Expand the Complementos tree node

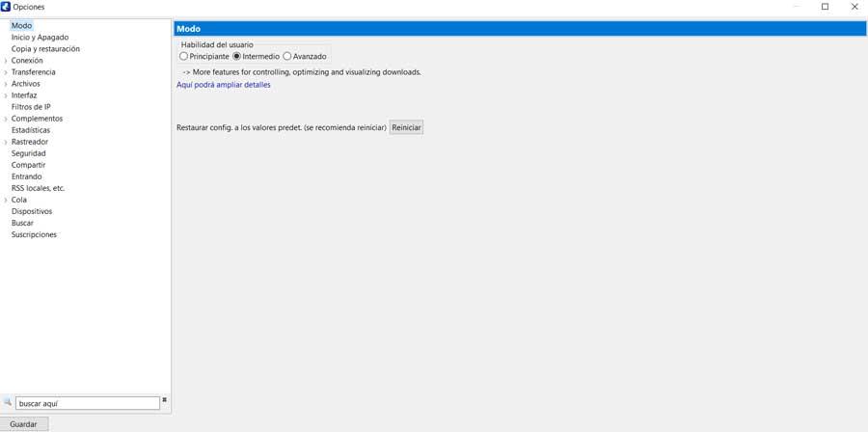tap(6, 119)
